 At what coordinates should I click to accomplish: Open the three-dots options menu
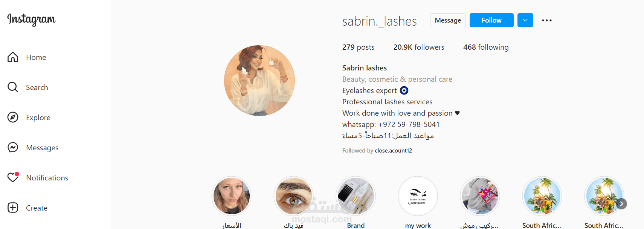(547, 20)
